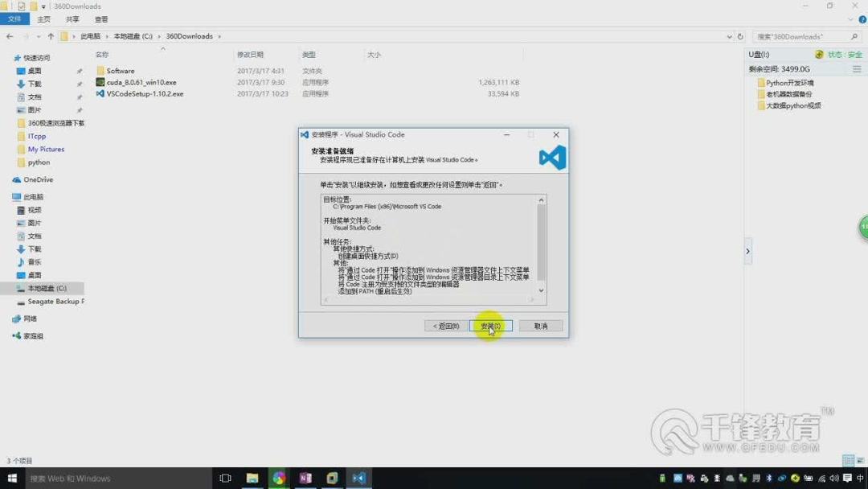Toggle the pin on 桌面 quick access item

78,71
